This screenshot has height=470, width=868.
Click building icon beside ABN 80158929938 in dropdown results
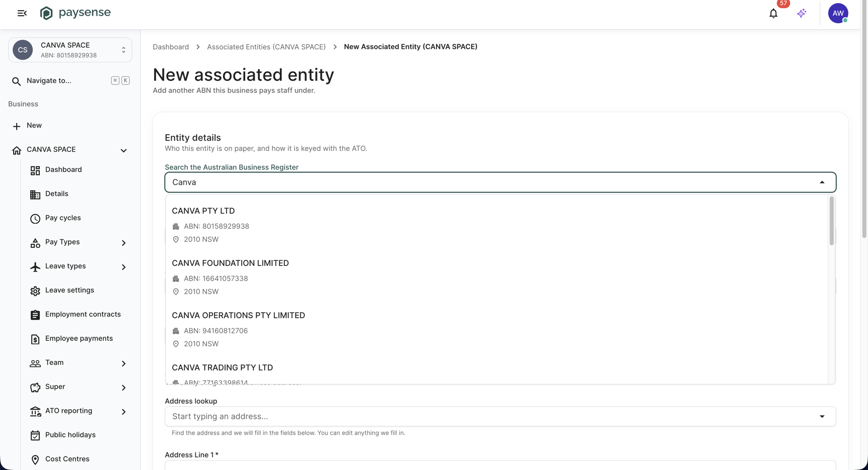click(x=176, y=227)
